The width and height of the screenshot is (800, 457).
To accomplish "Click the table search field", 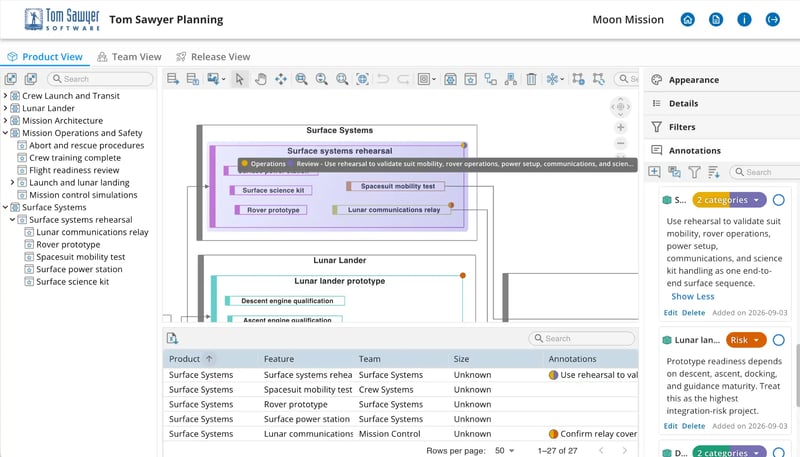I will [582, 338].
